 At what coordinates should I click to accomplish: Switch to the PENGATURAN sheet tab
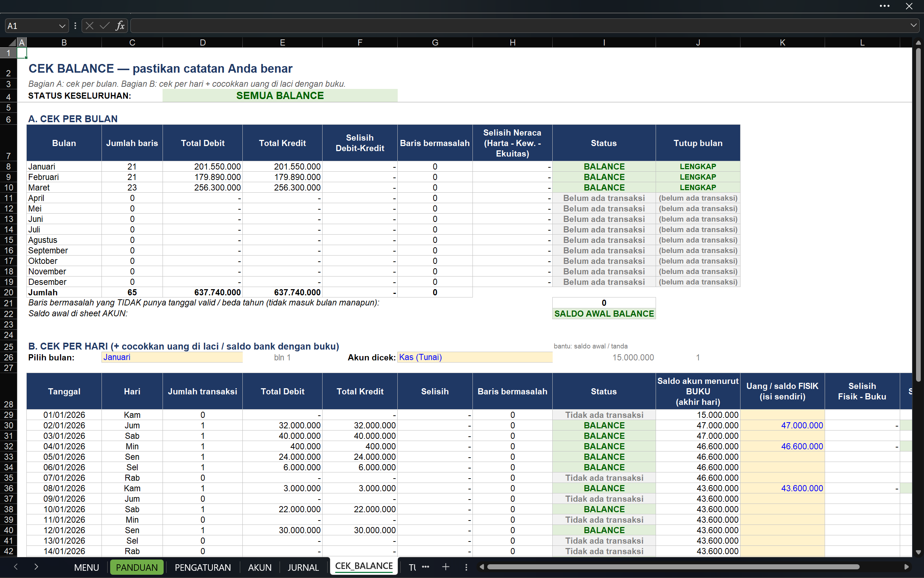pyautogui.click(x=203, y=567)
